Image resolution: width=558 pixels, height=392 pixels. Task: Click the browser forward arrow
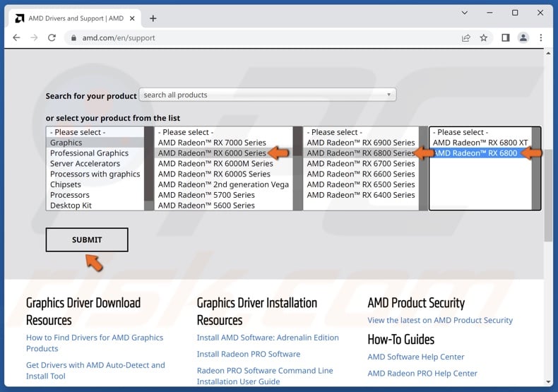pos(34,37)
